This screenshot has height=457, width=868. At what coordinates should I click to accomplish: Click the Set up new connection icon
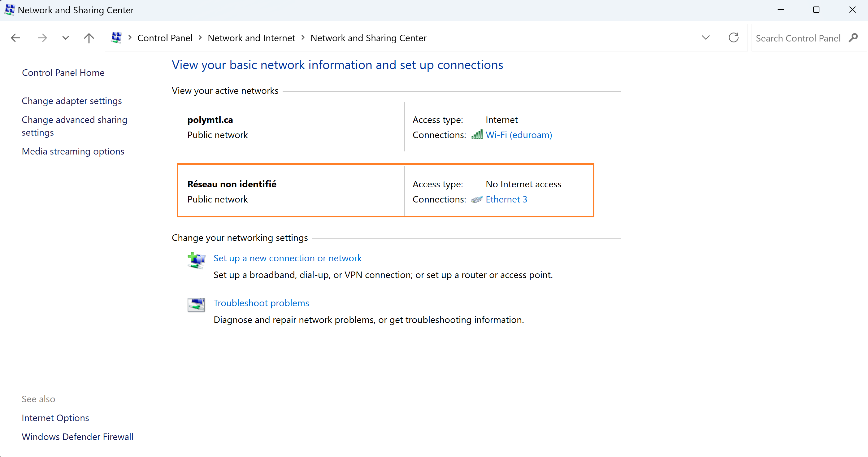(x=196, y=260)
